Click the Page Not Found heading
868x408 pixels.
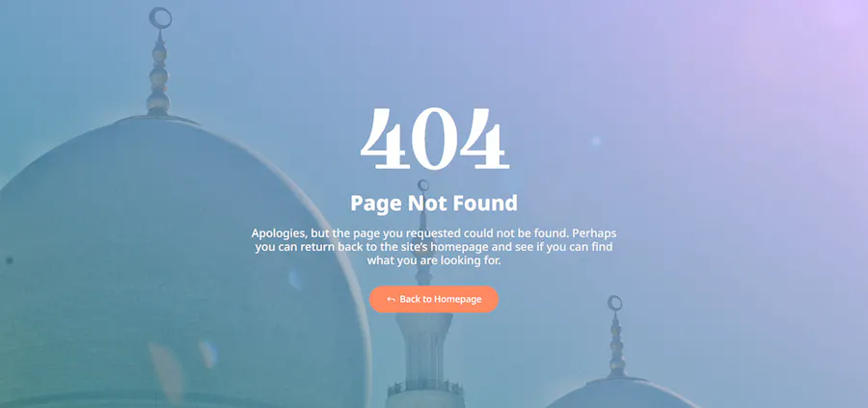(x=434, y=204)
